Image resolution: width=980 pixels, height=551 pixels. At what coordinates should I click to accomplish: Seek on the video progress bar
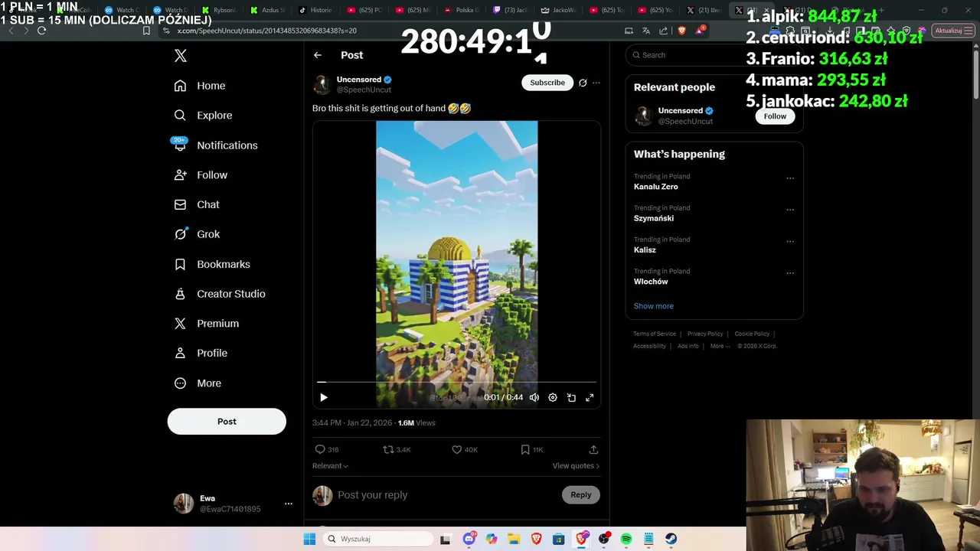coord(456,381)
